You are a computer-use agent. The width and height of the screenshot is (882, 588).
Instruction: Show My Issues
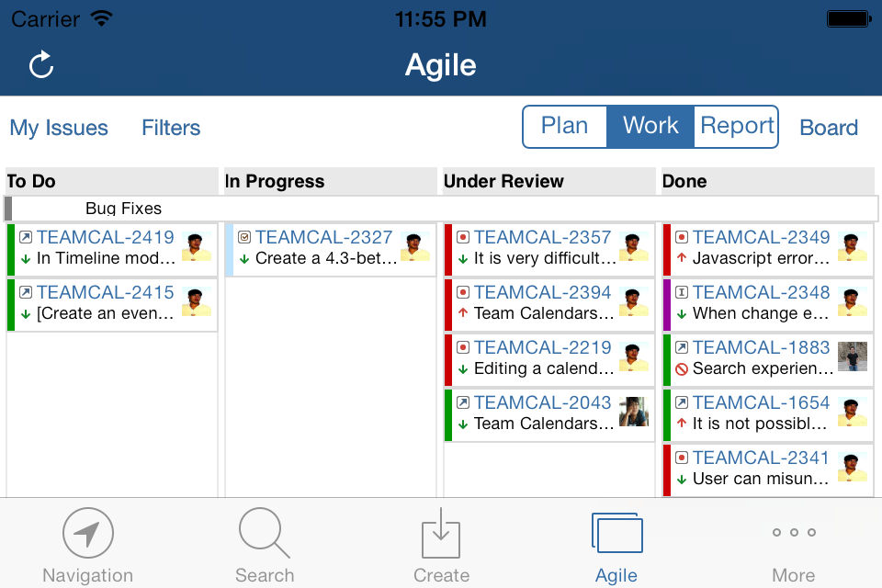(x=59, y=128)
